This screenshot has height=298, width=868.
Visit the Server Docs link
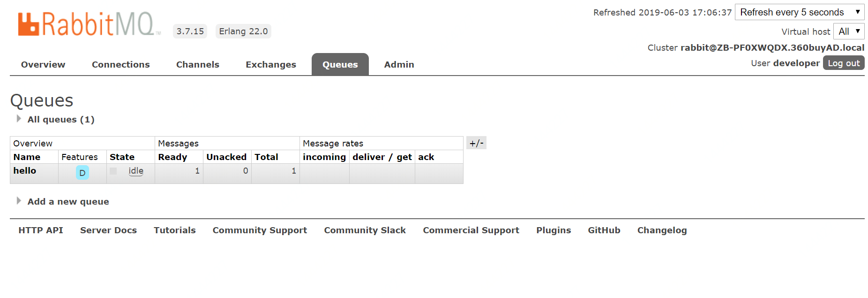click(108, 230)
